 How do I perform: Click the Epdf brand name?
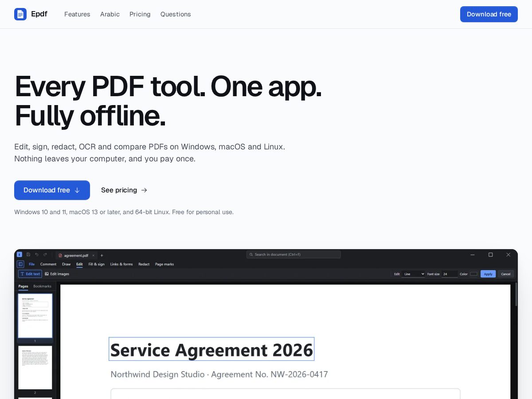[39, 14]
